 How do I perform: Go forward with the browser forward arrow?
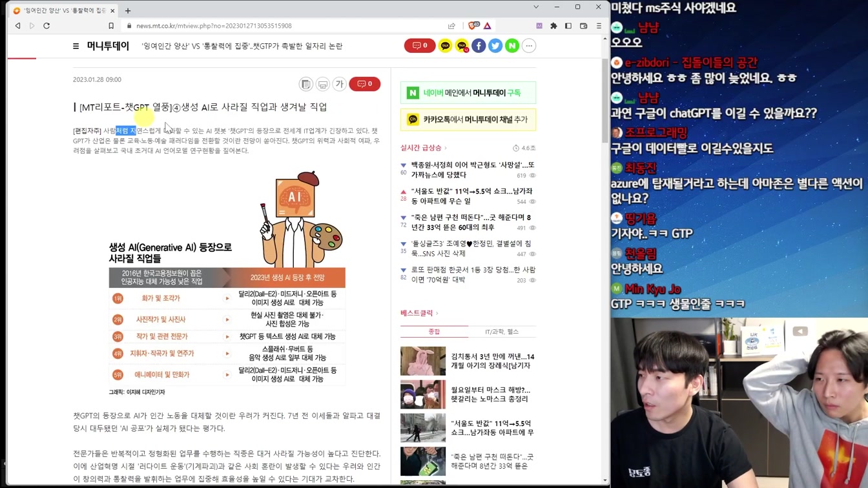32,26
